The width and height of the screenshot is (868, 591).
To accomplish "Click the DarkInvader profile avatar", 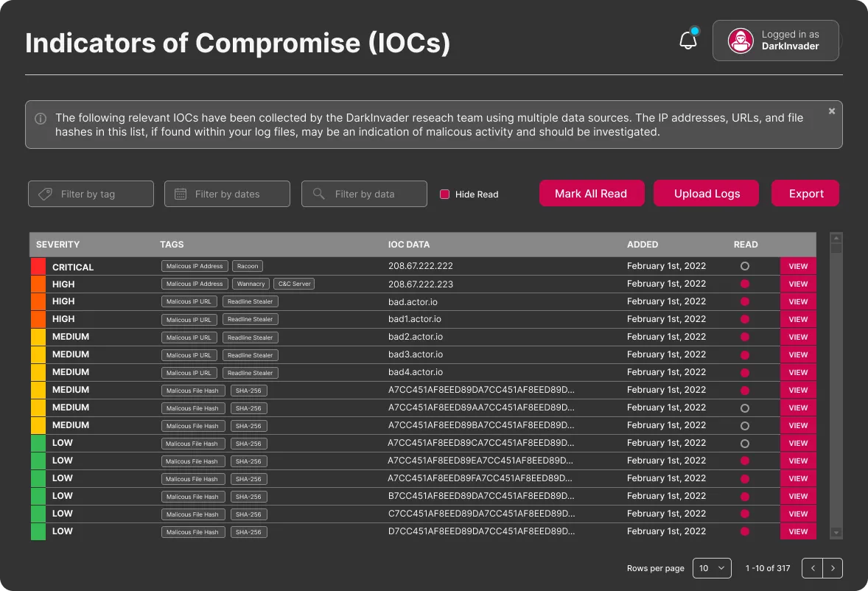I will tap(741, 41).
